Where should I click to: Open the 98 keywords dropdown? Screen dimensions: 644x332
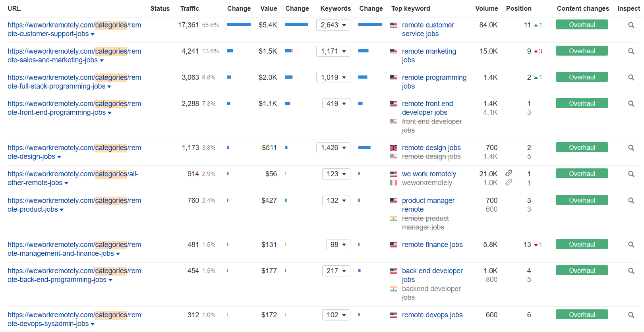click(x=338, y=245)
